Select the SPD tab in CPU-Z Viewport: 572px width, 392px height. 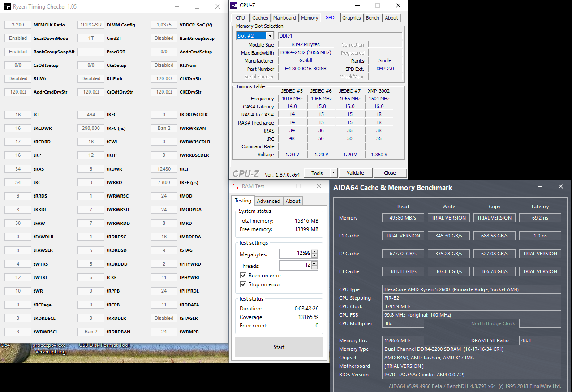330,17
